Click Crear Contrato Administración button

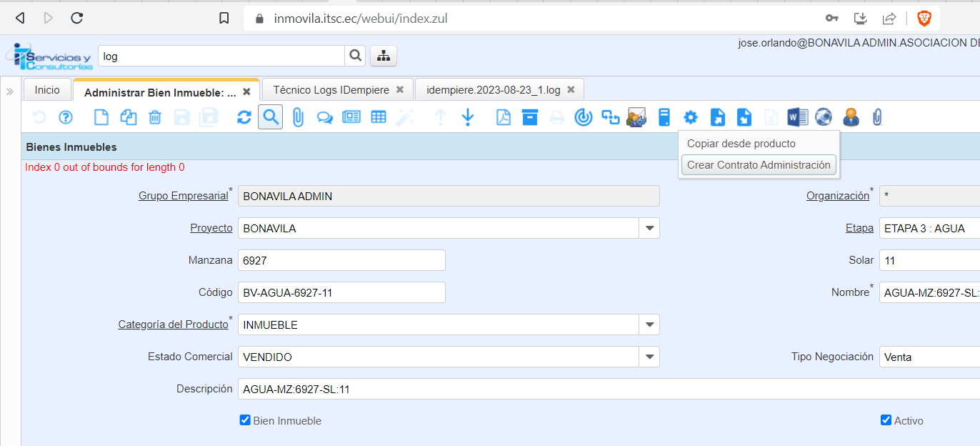point(759,165)
